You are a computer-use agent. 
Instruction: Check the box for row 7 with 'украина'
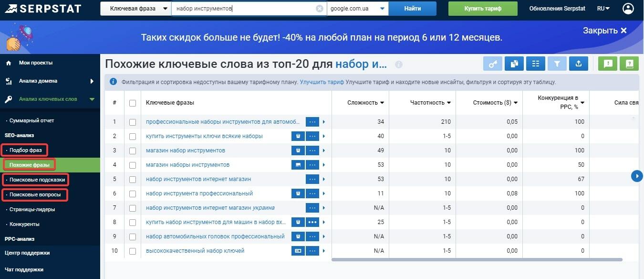pyautogui.click(x=133, y=208)
